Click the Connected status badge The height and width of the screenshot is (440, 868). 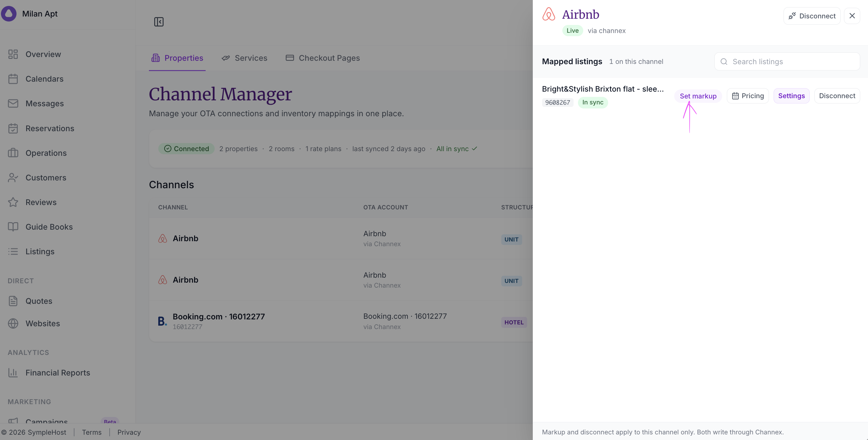pos(186,149)
